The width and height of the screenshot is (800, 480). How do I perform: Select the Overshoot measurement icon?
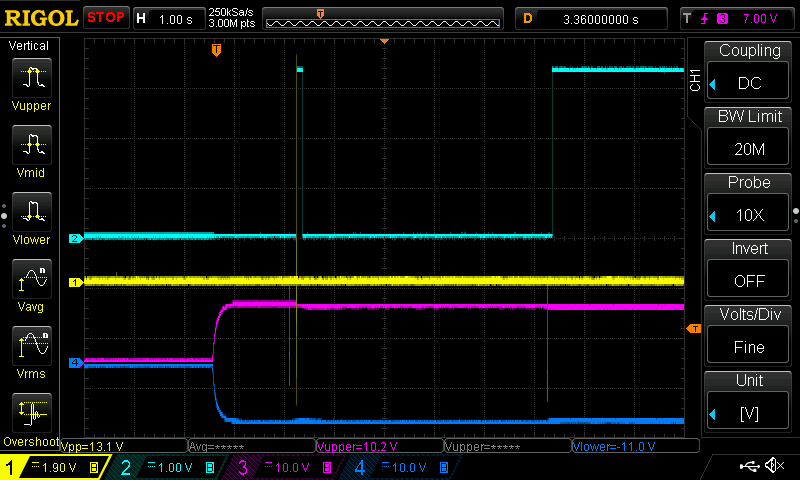32,413
